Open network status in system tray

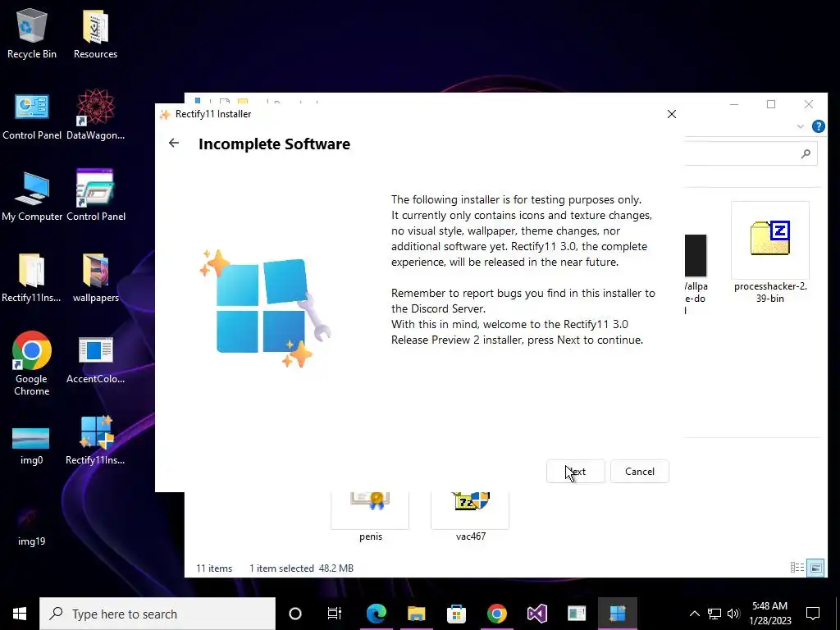point(714,614)
